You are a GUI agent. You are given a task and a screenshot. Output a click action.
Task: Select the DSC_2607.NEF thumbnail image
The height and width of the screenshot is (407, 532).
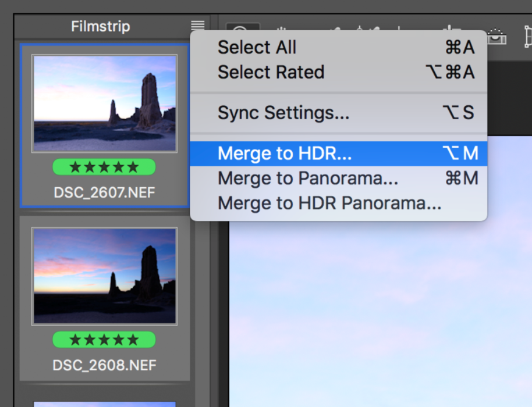pyautogui.click(x=105, y=103)
